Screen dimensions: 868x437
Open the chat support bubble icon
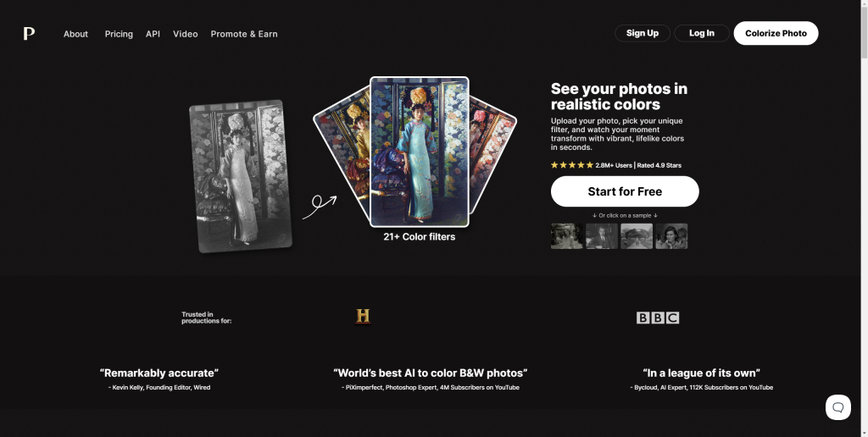pyautogui.click(x=838, y=407)
